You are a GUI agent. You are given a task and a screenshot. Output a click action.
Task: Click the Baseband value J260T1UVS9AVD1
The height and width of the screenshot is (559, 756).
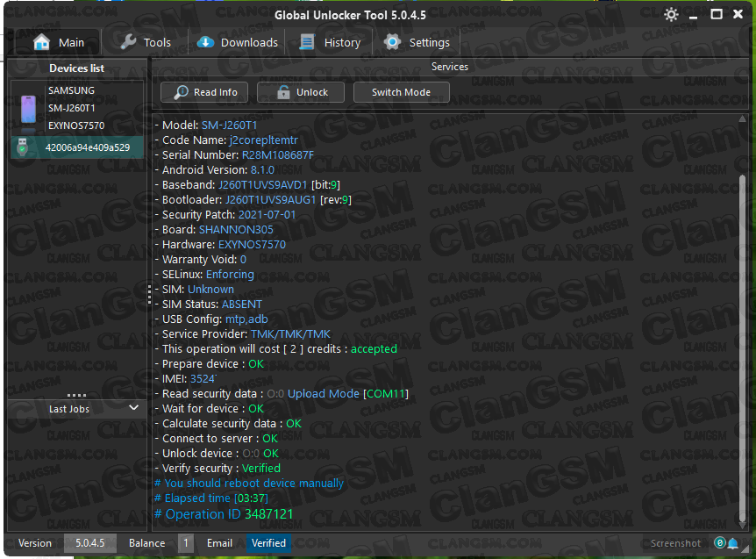(263, 185)
